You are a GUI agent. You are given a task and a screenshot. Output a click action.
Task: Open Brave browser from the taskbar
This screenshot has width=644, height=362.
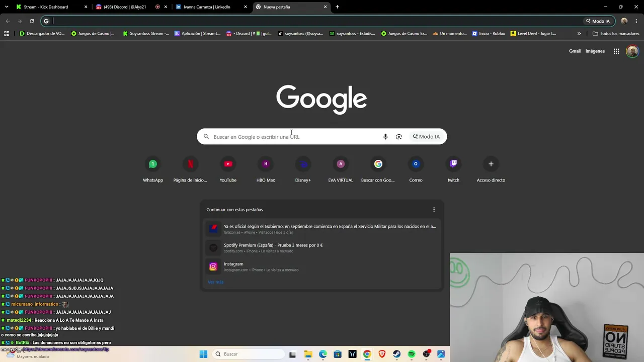382,354
